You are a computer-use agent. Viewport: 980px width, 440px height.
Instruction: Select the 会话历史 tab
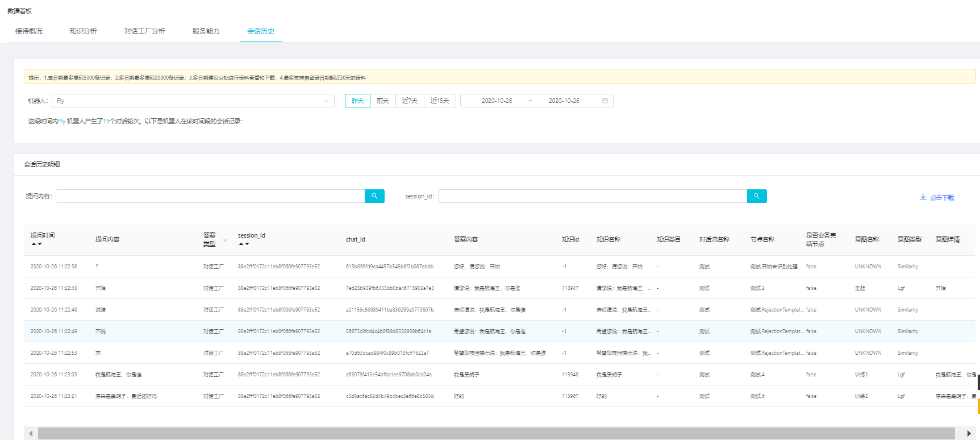(x=261, y=31)
